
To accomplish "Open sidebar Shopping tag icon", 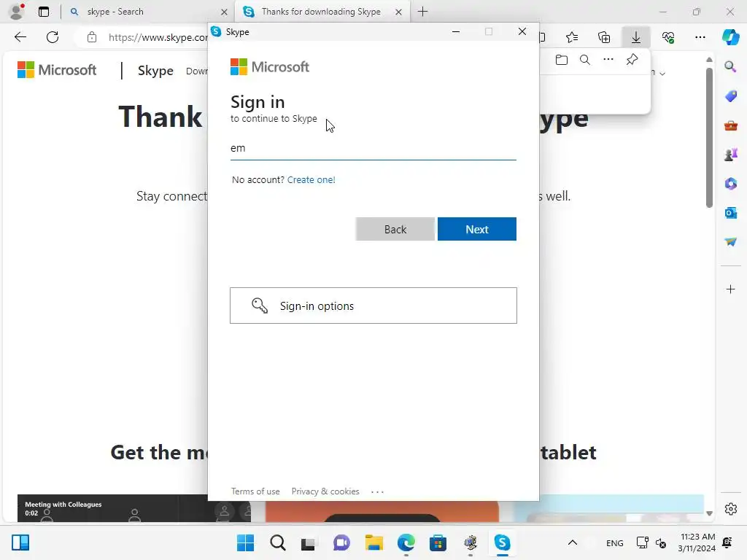I will (730, 96).
